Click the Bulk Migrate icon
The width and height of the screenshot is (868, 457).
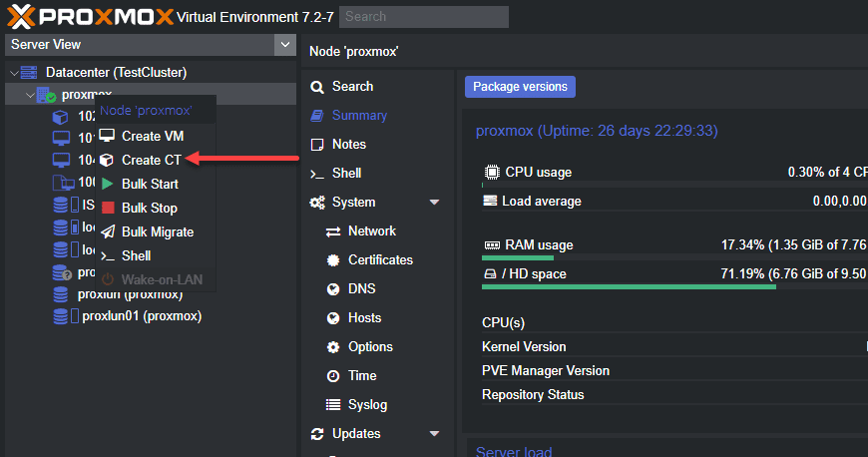[x=107, y=231]
